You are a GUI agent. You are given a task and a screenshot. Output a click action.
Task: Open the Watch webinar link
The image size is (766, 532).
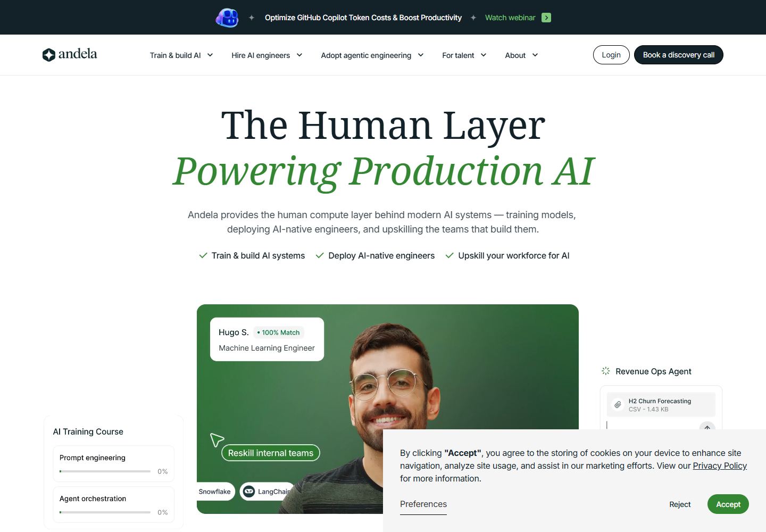[x=510, y=18]
